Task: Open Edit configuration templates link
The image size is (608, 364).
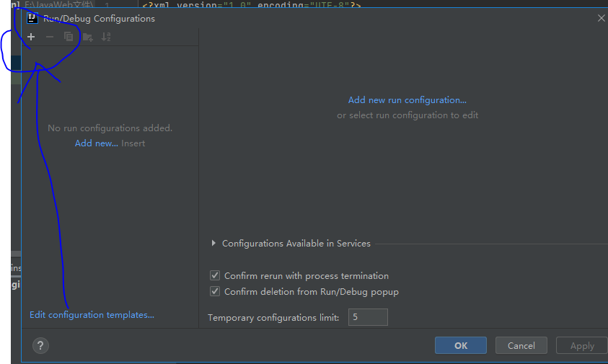Action: [92, 315]
